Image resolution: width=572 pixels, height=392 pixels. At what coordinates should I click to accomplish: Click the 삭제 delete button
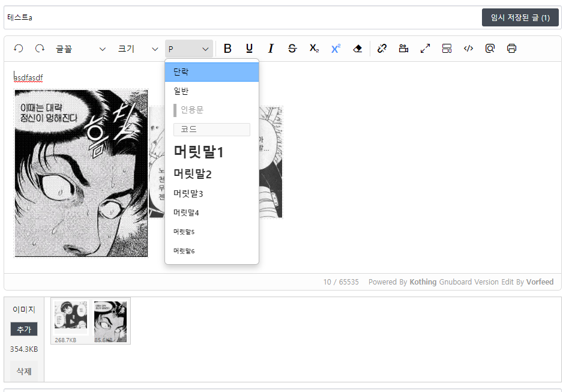(24, 372)
